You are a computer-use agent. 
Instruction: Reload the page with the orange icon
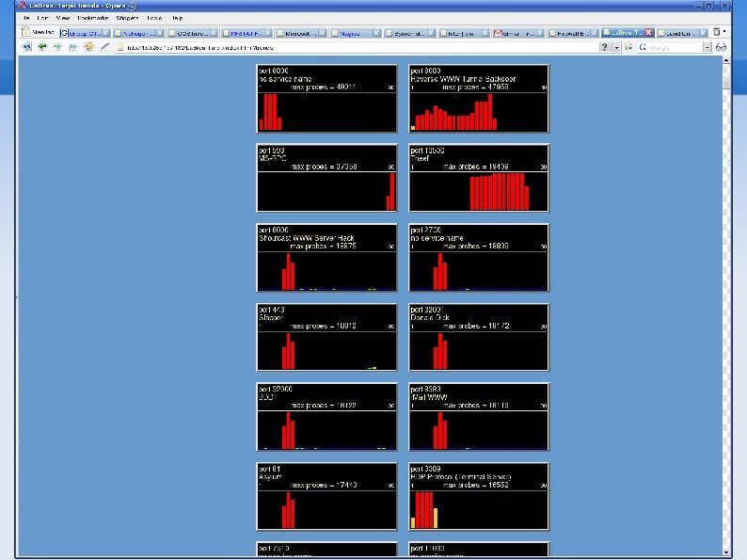[89, 47]
